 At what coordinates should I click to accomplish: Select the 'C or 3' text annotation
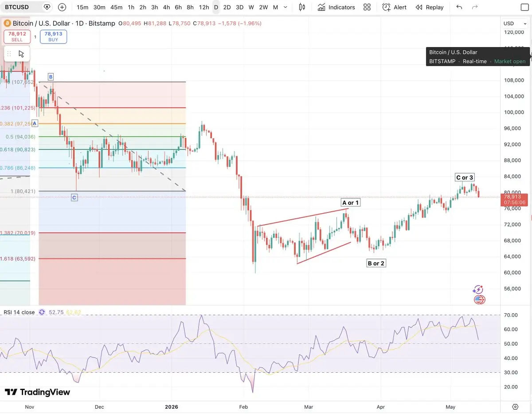pos(465,177)
